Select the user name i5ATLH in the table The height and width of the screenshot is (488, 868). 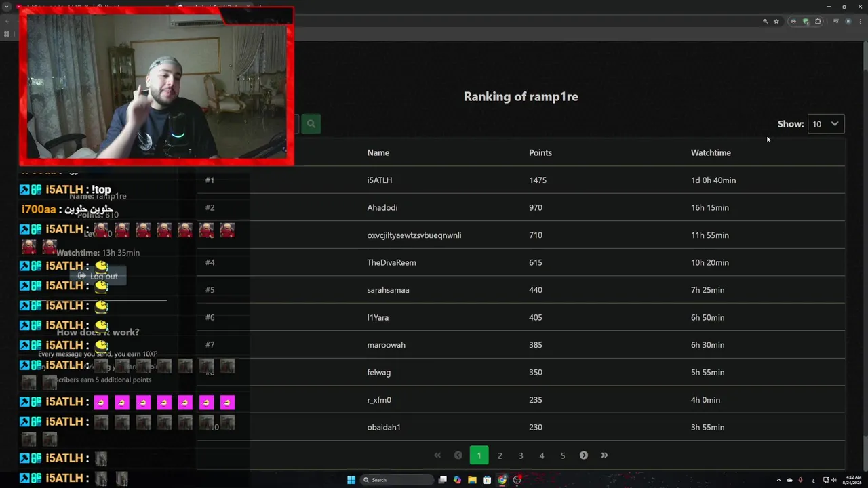pyautogui.click(x=380, y=180)
